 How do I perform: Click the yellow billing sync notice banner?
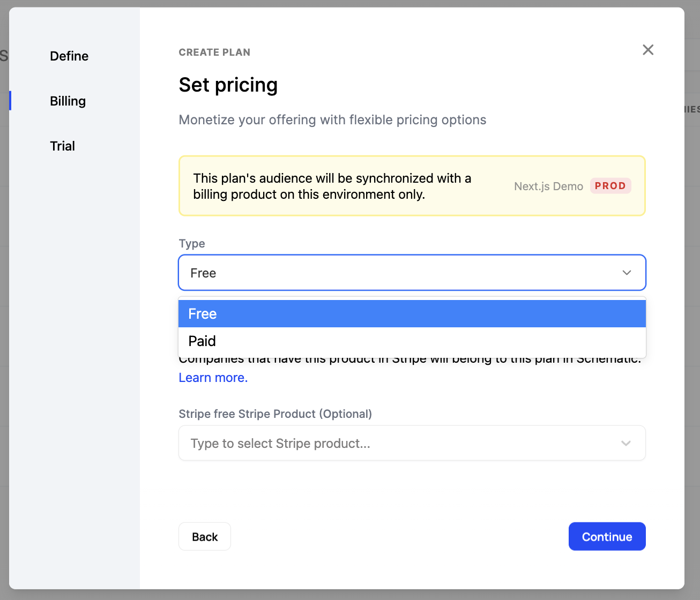332,186
